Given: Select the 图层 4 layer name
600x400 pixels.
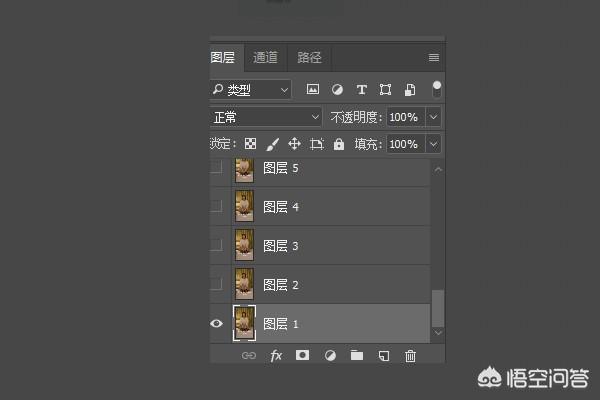Looking at the screenshot, I should pyautogui.click(x=281, y=207).
